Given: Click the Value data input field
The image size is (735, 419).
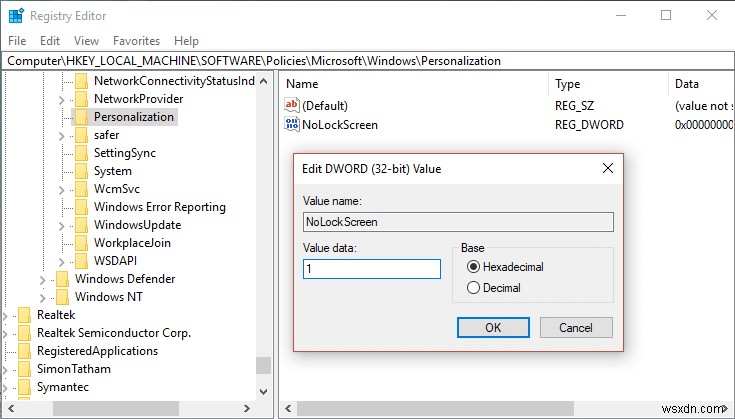Looking at the screenshot, I should pyautogui.click(x=371, y=269).
